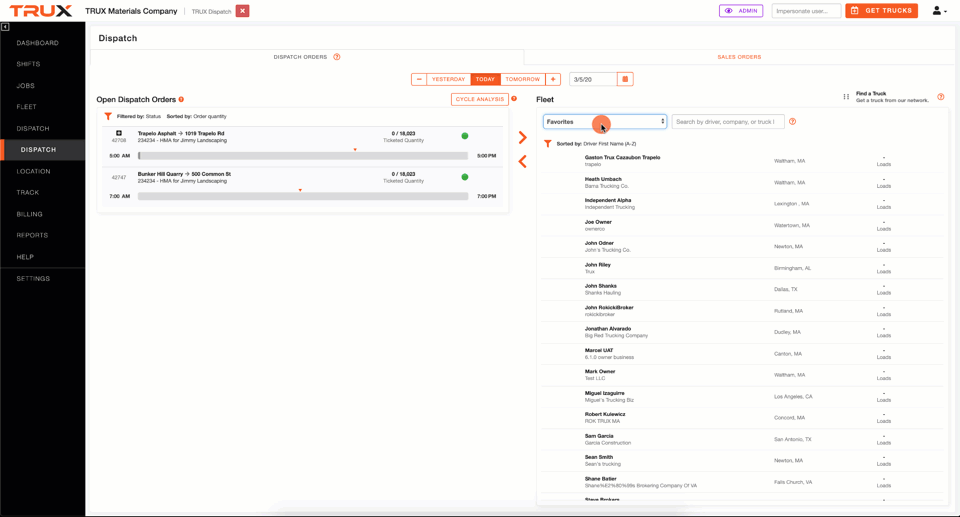Open LOCATION in the sidebar
960x517 pixels.
33,172
